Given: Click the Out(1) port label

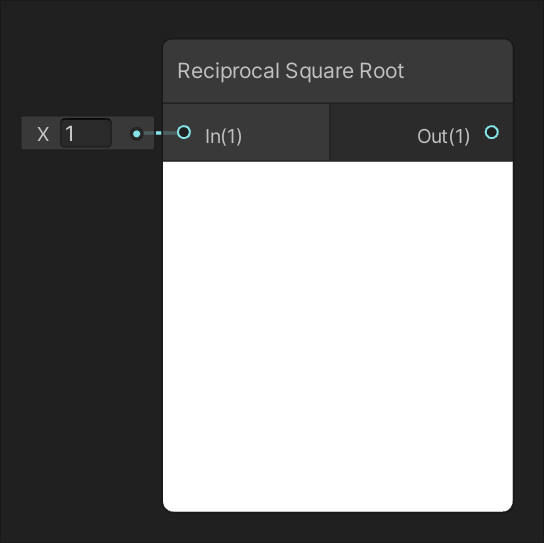Looking at the screenshot, I should [x=443, y=136].
